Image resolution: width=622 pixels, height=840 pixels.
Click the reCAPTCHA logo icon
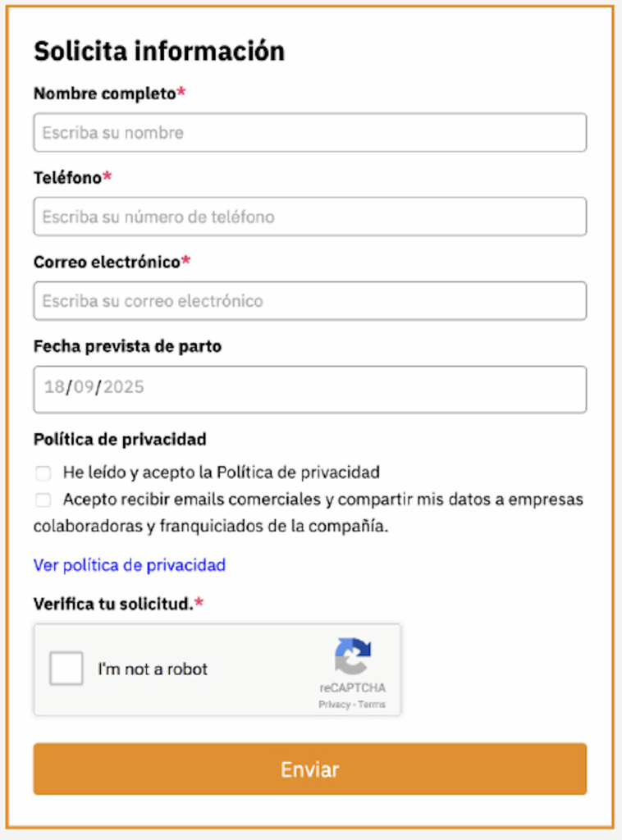tap(353, 656)
